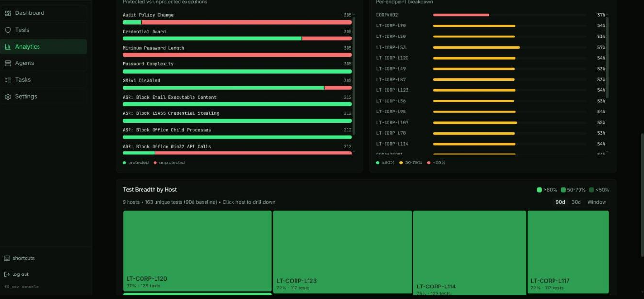Click the Dashboard grid icon

(x=8, y=13)
